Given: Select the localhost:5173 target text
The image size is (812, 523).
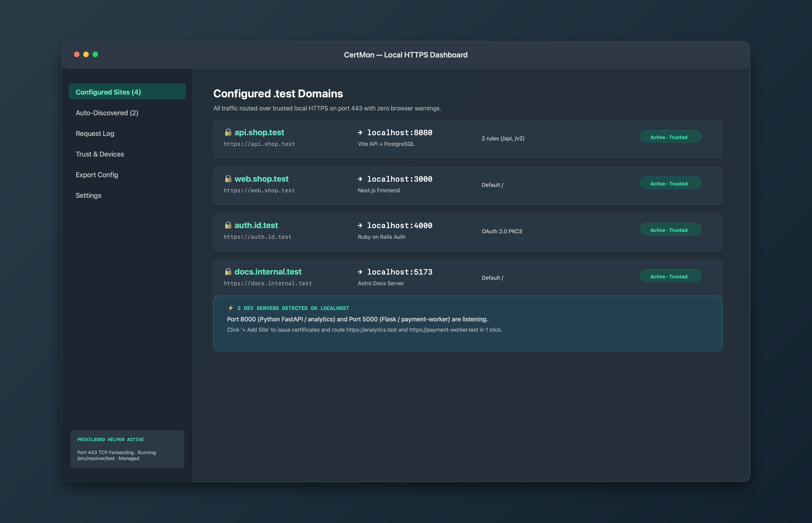Looking at the screenshot, I should pyautogui.click(x=400, y=272).
